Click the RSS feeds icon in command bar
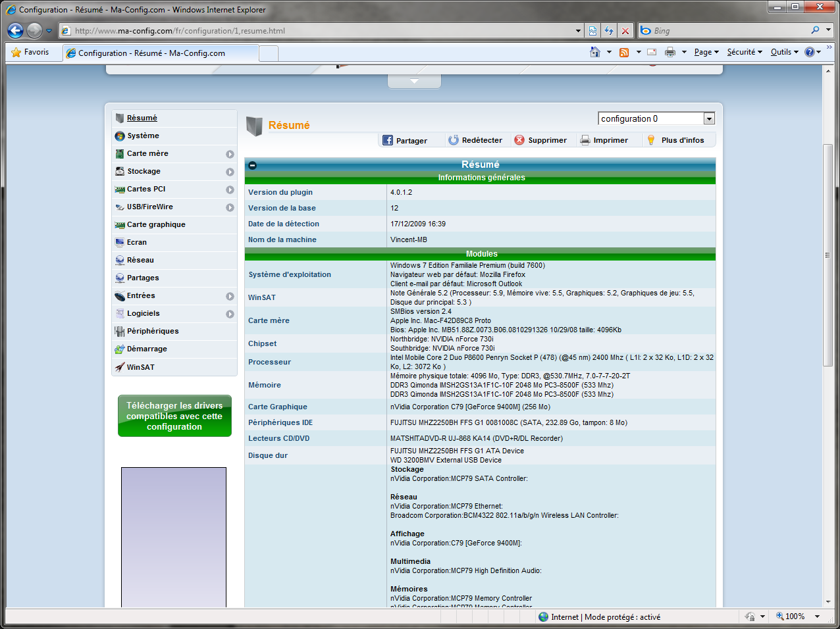This screenshot has height=629, width=840. 624,52
